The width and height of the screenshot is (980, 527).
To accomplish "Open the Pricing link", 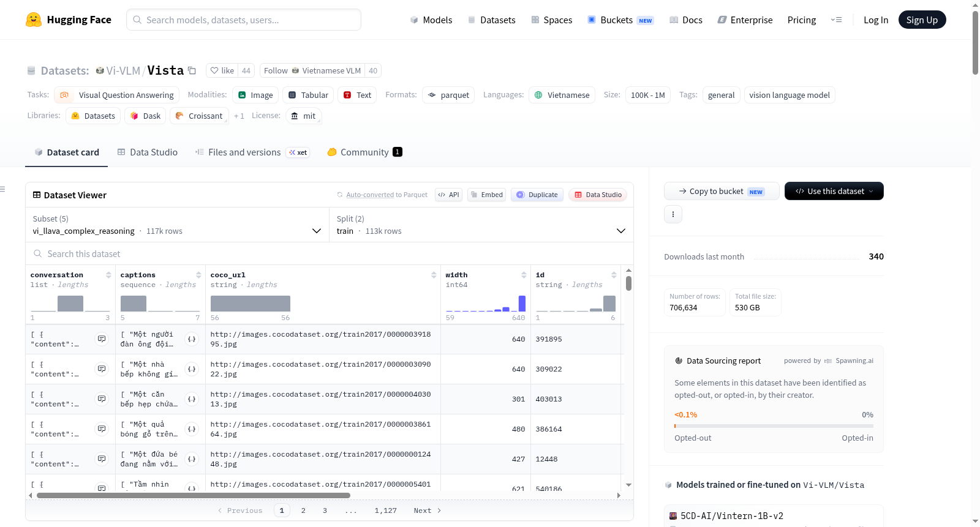I will pyautogui.click(x=802, y=20).
